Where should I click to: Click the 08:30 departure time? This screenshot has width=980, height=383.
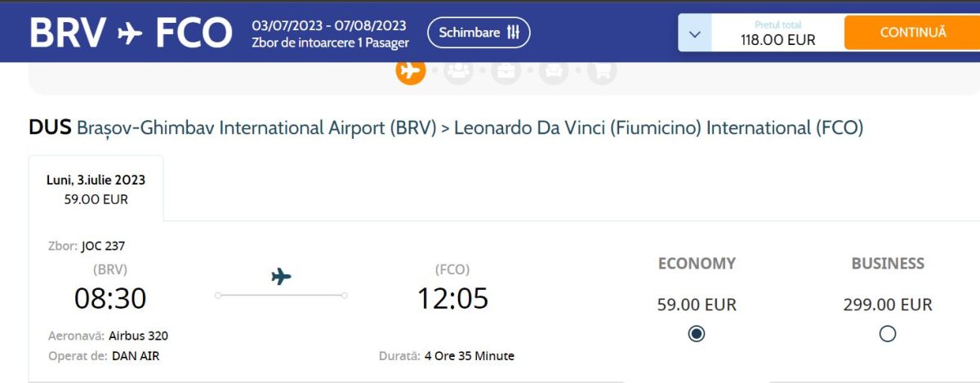coord(110,298)
